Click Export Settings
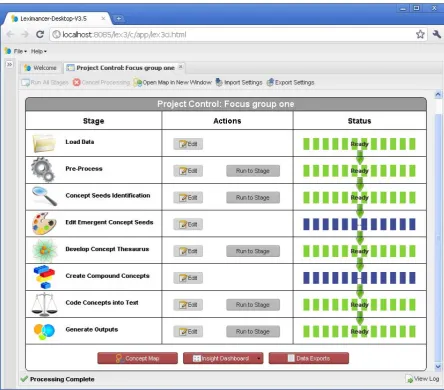The image size is (444, 390). pyautogui.click(x=290, y=82)
